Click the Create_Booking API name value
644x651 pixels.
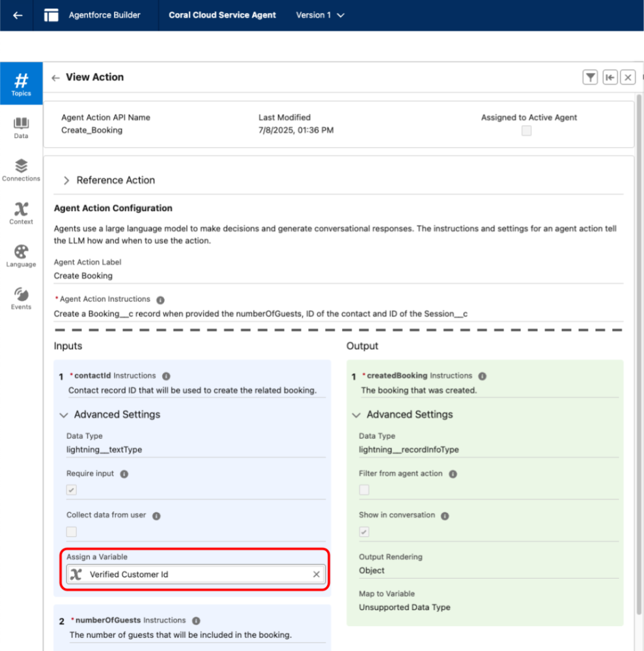point(92,130)
